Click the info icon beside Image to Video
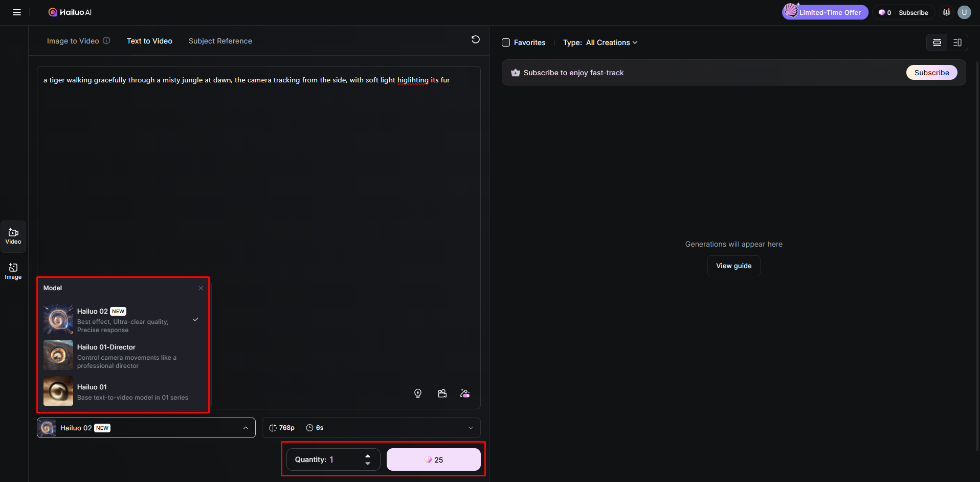 (106, 40)
